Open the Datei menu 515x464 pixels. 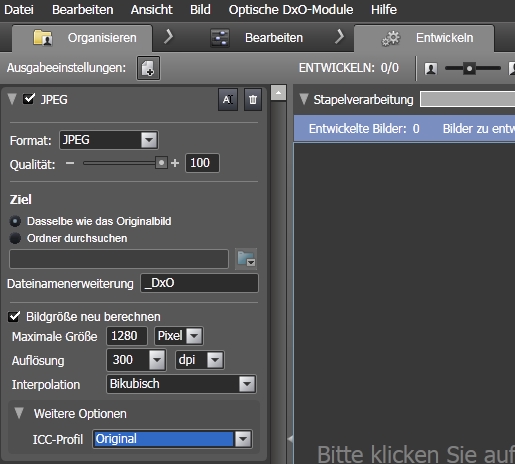tap(19, 10)
